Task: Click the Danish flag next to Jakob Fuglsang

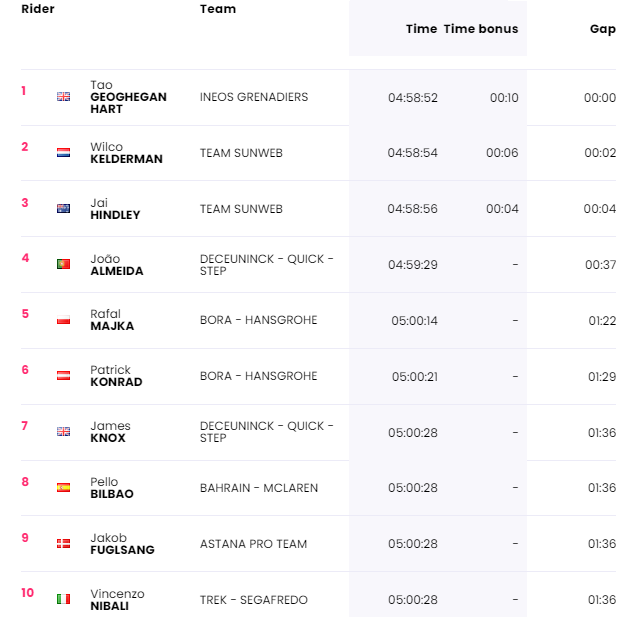Action: [63, 544]
